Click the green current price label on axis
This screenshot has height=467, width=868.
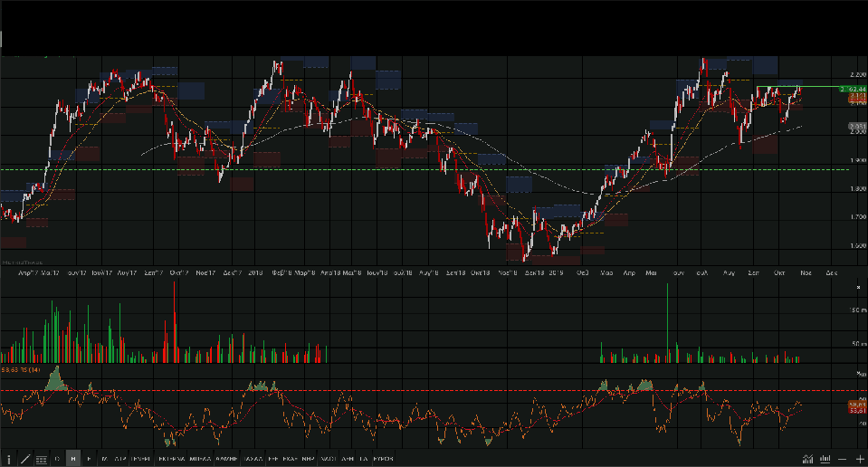[851, 89]
